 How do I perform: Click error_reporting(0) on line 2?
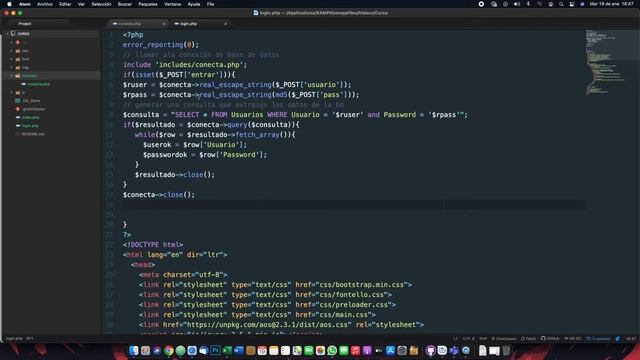coord(160,44)
